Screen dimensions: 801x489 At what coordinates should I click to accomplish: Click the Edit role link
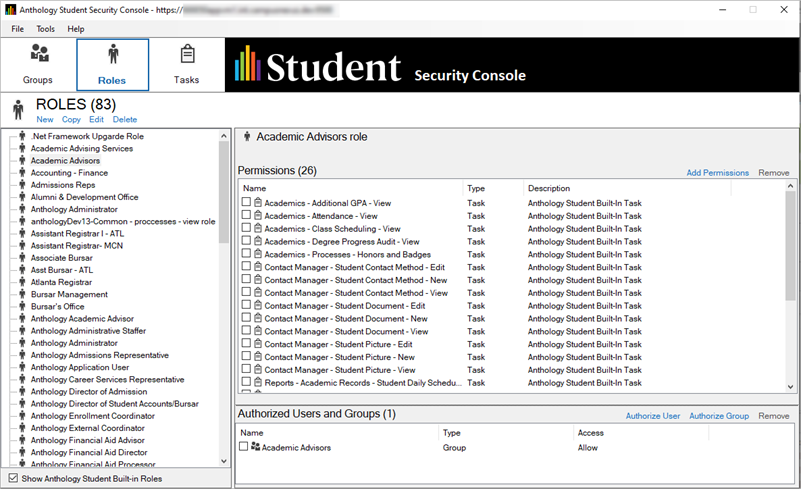[x=96, y=119]
